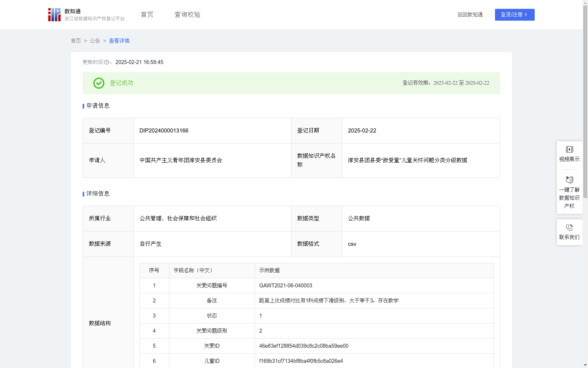This screenshot has height=368, width=588.
Task: Click the 自行产生 data source value
Action: pos(151,244)
